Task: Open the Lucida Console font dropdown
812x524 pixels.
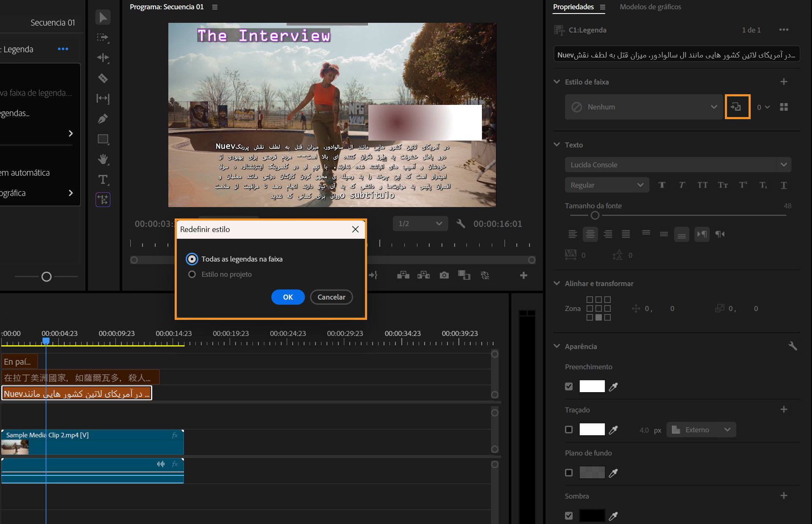Action: (x=678, y=165)
